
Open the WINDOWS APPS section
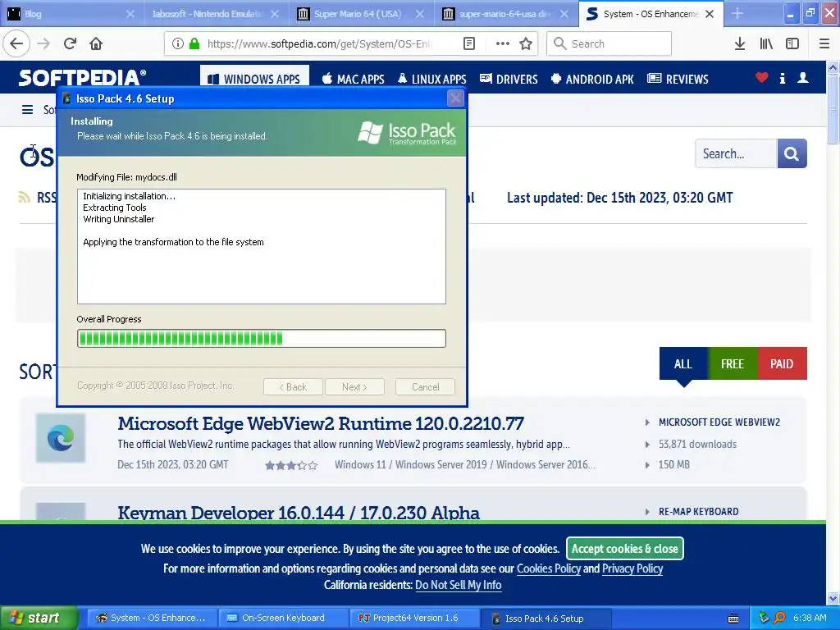pyautogui.click(x=254, y=79)
